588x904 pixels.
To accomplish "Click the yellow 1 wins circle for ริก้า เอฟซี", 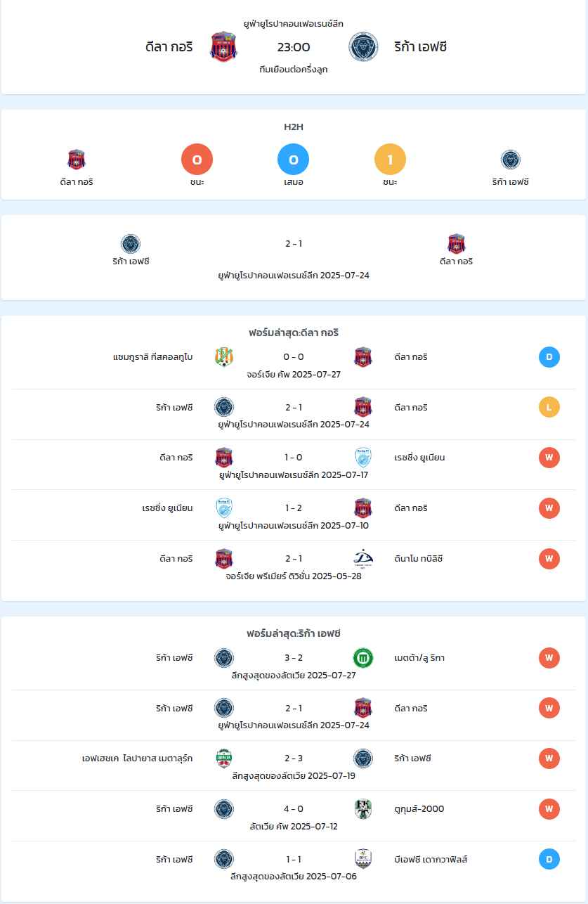I will 390,160.
